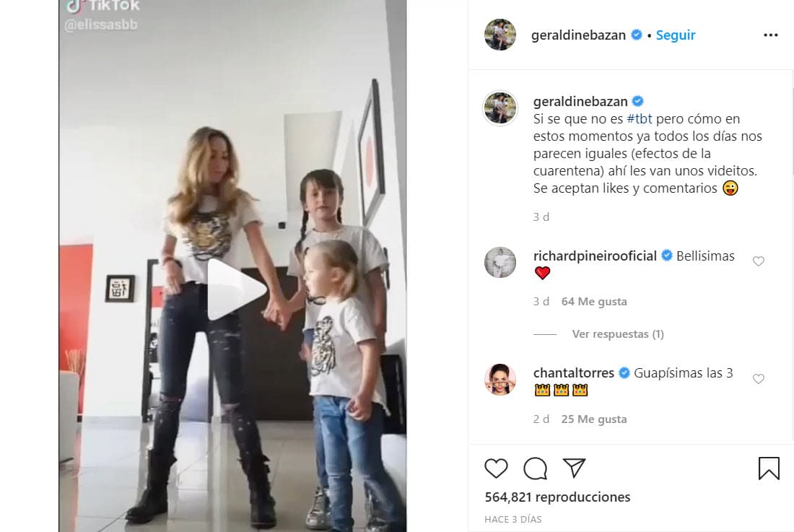Save post with the bookmark icon

(769, 468)
